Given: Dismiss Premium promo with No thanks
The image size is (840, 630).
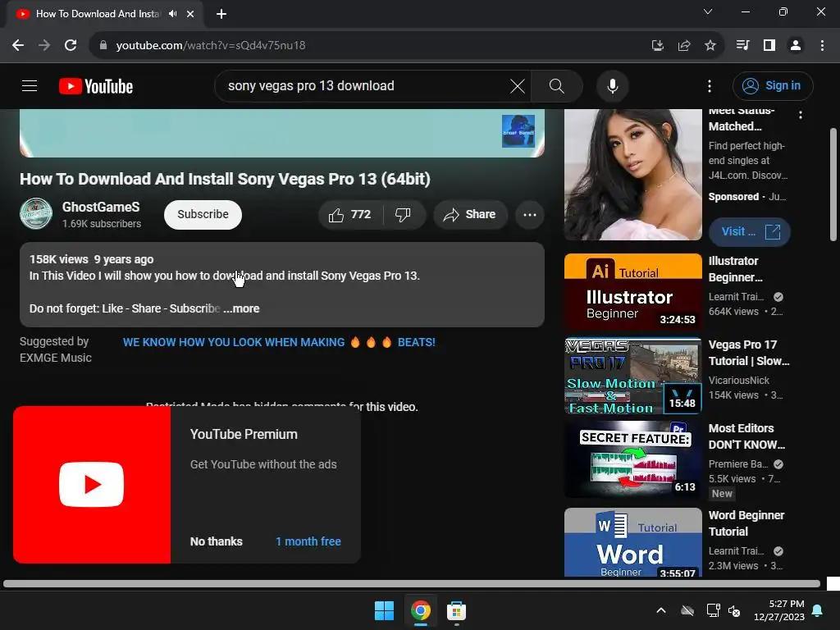Looking at the screenshot, I should (x=216, y=541).
